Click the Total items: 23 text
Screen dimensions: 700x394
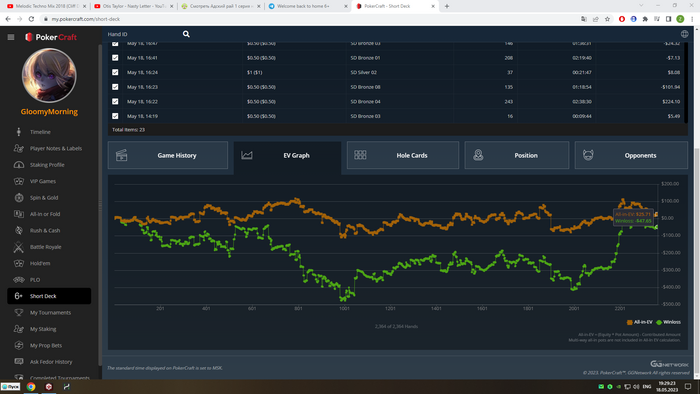tap(129, 130)
